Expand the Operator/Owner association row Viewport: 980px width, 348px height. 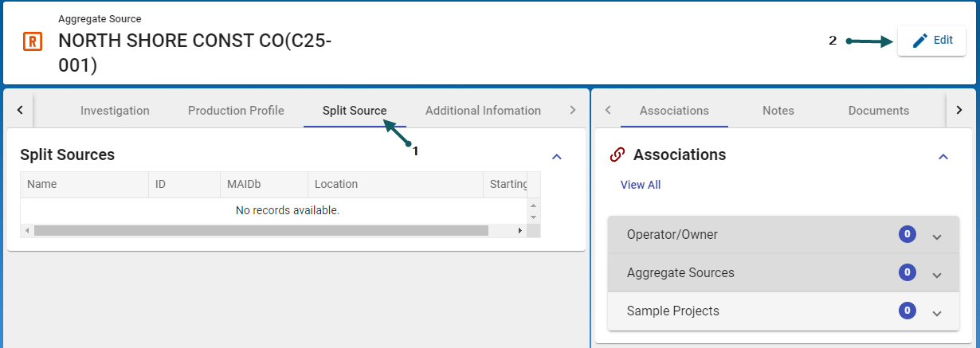pos(937,236)
